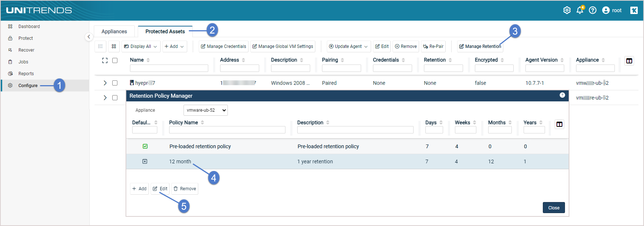Sort assets by Name

click(148, 60)
